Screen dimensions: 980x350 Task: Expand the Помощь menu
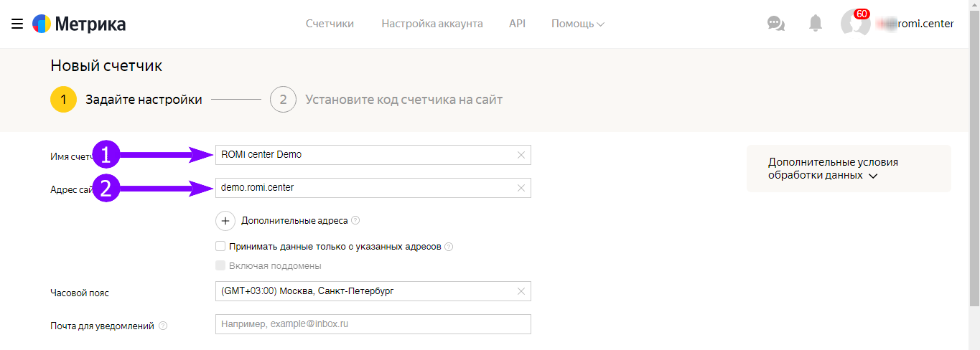click(x=578, y=24)
